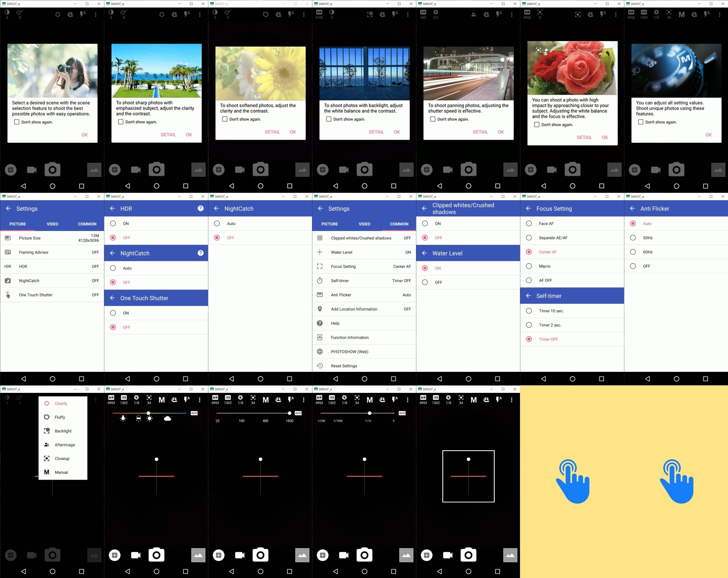Tap back arrow on Focus Setting header
728x578 pixels.
point(528,208)
